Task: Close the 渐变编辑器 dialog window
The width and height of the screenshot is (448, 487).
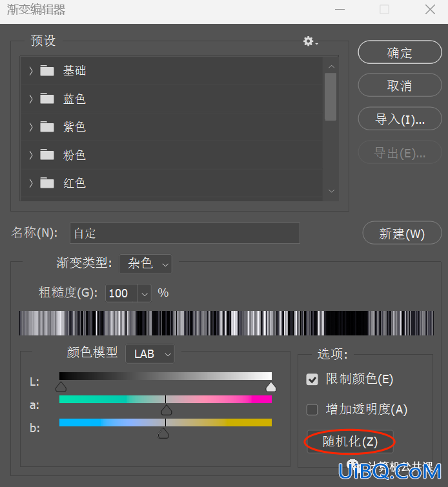Action: coord(431,9)
